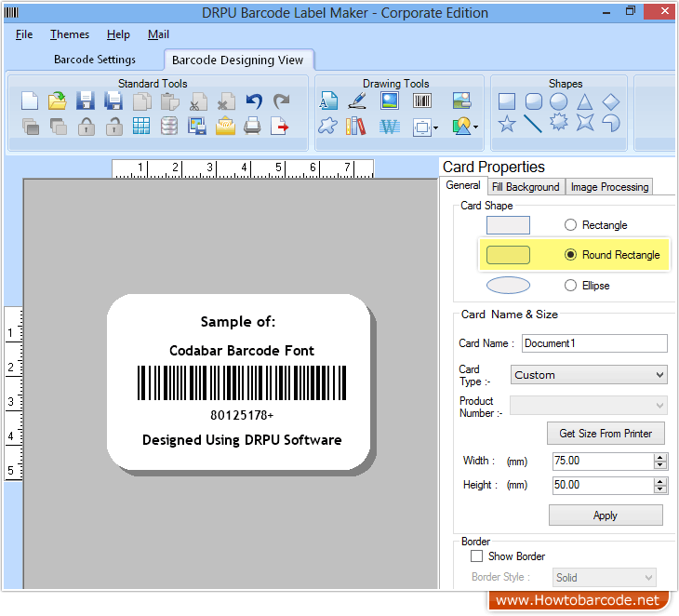679x616 pixels.
Task: Expand the card alignment tool dropdown arrow
Action: pos(435,127)
